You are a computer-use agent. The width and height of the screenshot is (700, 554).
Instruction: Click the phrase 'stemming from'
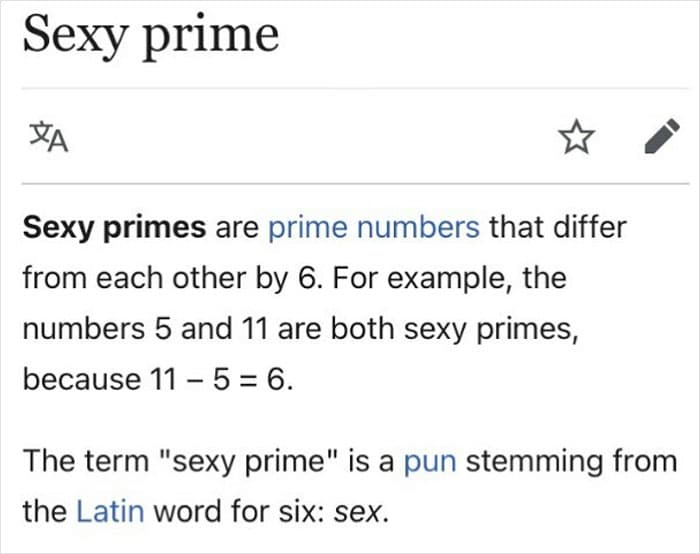tap(571, 462)
